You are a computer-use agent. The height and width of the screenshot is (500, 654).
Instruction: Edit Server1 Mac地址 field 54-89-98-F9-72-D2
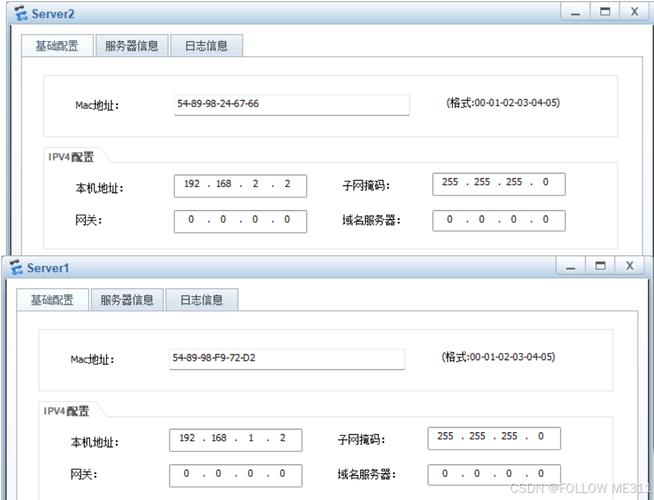pos(287,359)
